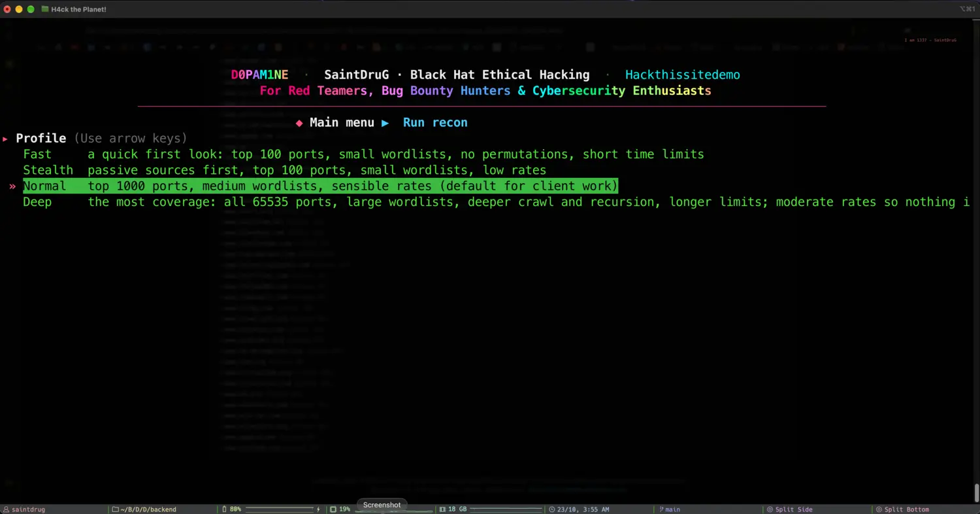The width and height of the screenshot is (980, 514).
Task: Click the 'Hackthissitedemo' text in banner
Action: tap(683, 75)
